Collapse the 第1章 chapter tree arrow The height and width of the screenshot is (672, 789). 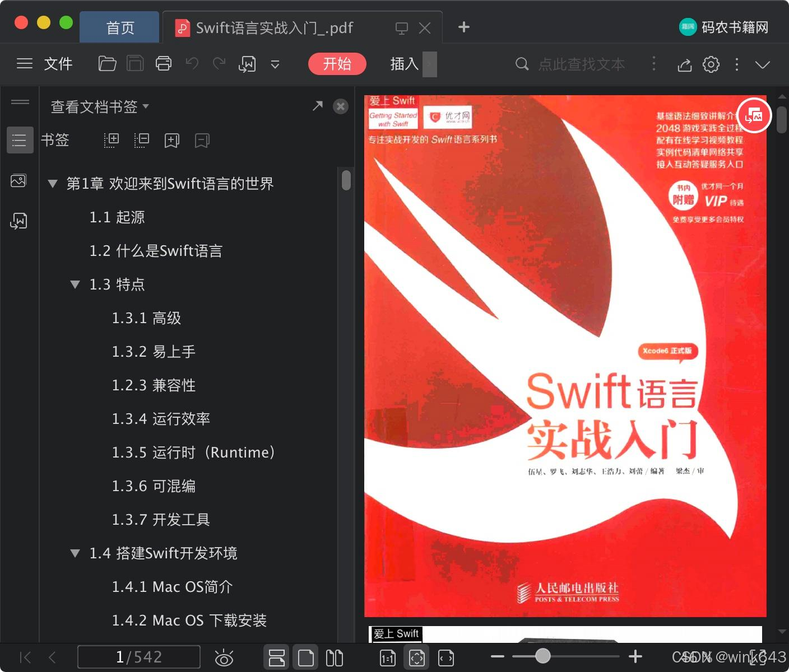(53, 184)
